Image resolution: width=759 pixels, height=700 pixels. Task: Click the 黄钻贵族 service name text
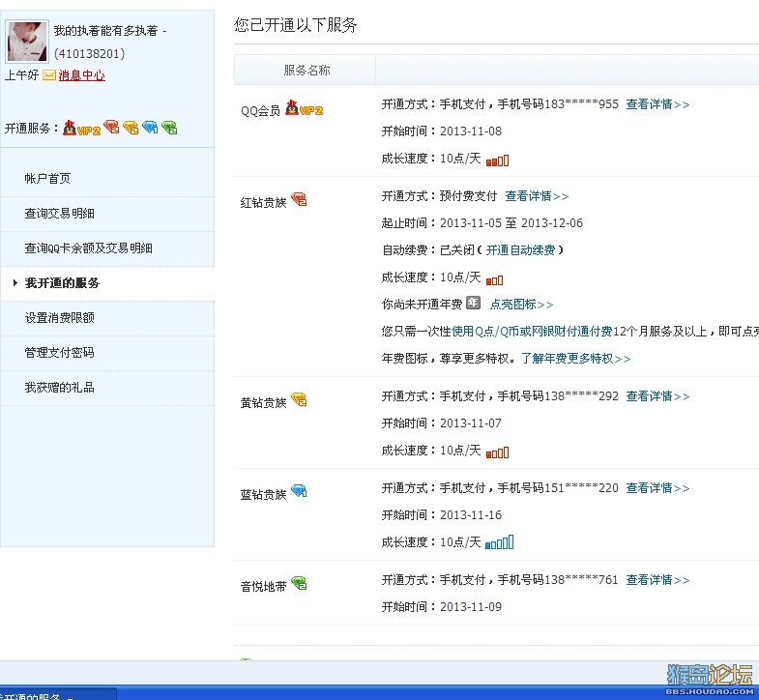pos(263,403)
